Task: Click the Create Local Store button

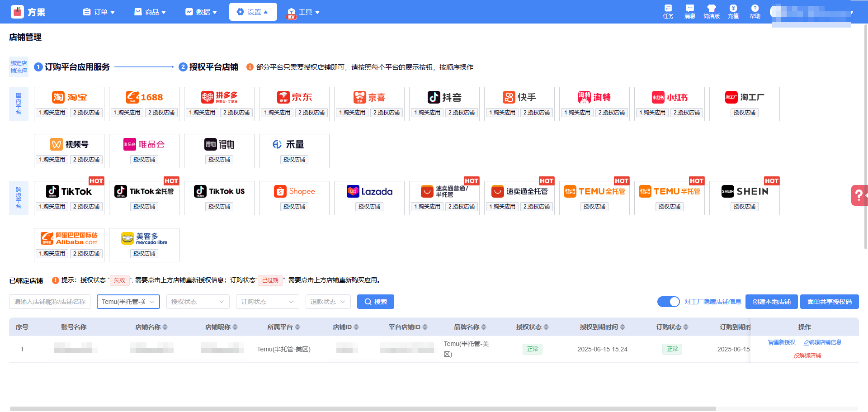Action: 771,302
